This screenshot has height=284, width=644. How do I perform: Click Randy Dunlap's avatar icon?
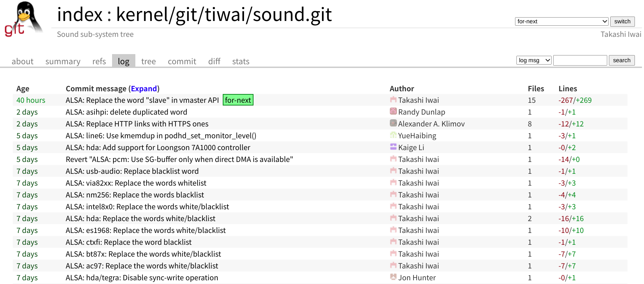click(393, 111)
